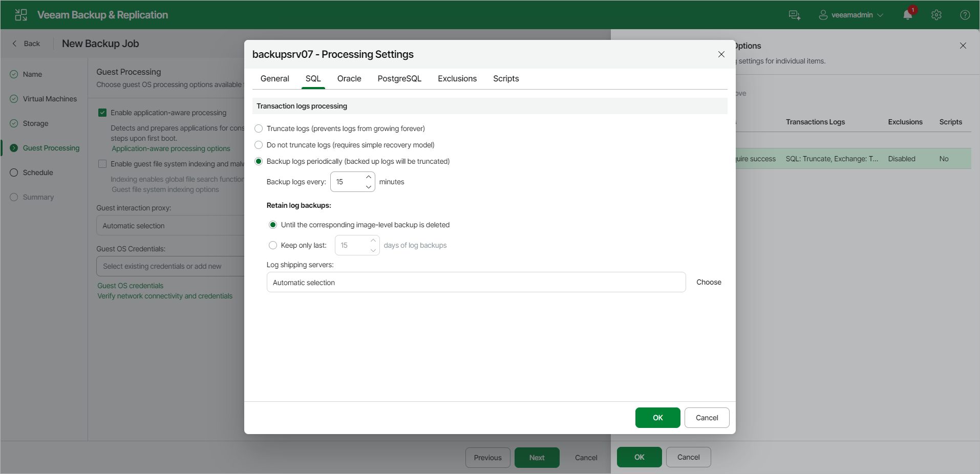Cancel the New Backup Job wizard

tap(586, 458)
